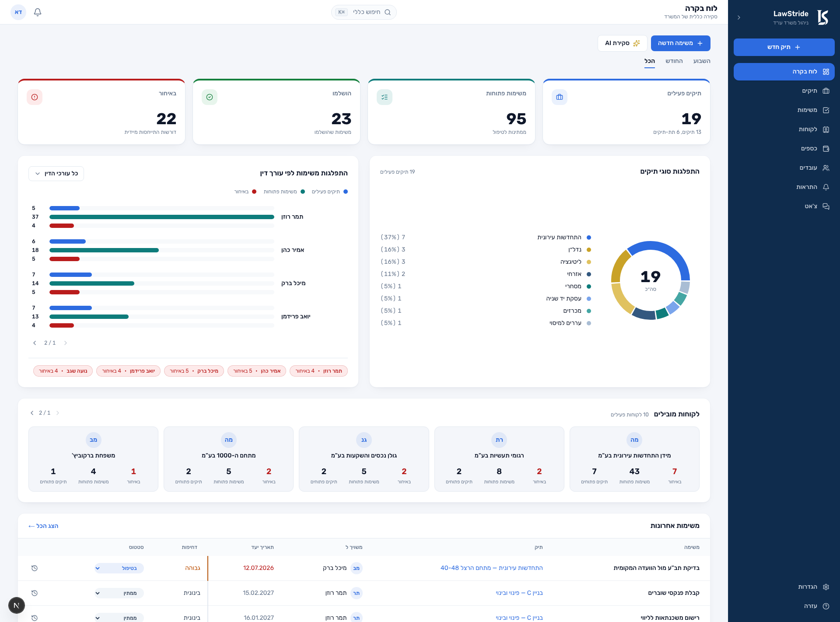
Task: Sort by the תאריך יעד column header
Action: tap(262, 547)
